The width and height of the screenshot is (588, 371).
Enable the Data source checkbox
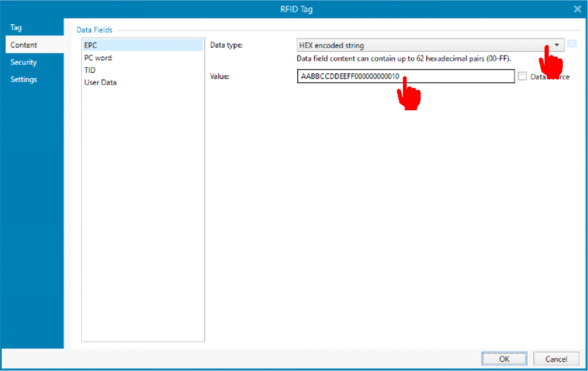[522, 77]
